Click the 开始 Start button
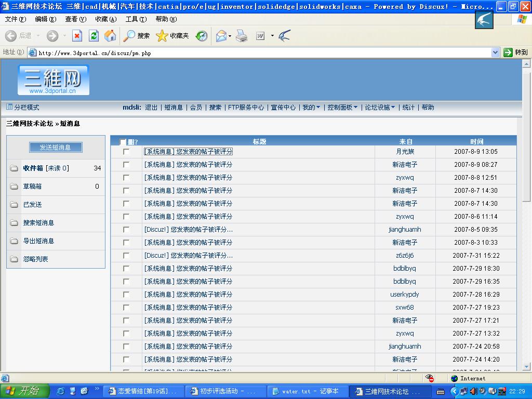532x399 pixels. point(25,391)
